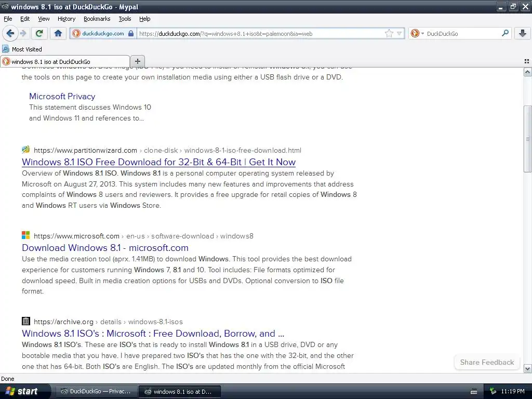Click the duckduckgo.com site identity label

click(x=103, y=33)
